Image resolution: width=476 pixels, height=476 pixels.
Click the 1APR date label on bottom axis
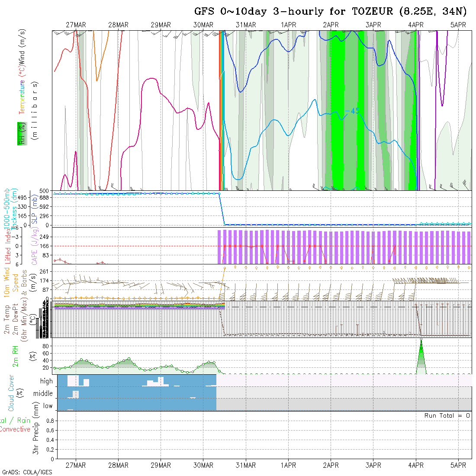pyautogui.click(x=288, y=465)
